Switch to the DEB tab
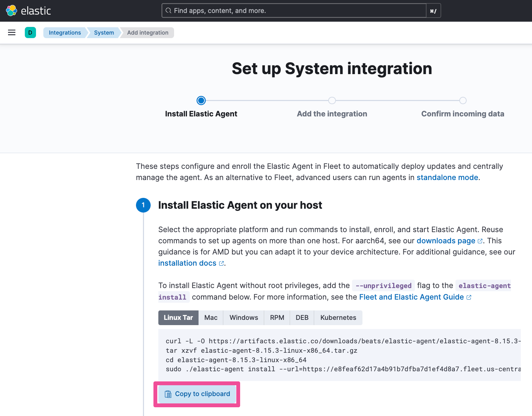The image size is (532, 416). tap(302, 318)
